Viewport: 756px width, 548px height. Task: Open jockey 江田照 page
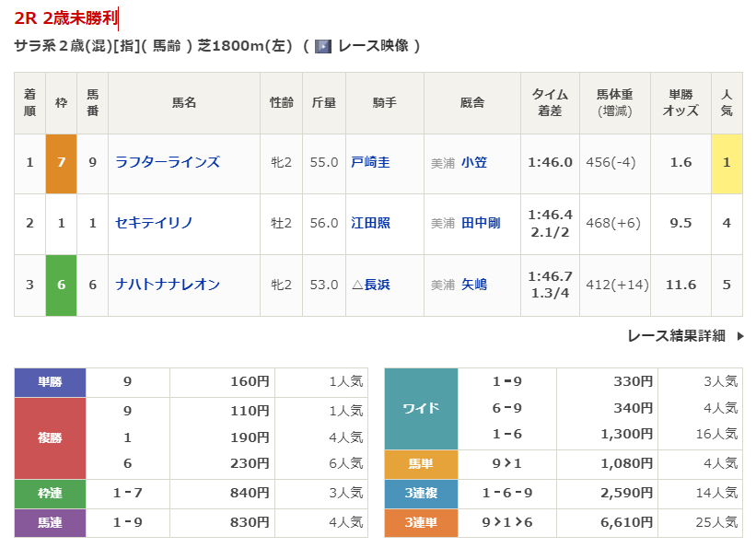[x=370, y=223]
